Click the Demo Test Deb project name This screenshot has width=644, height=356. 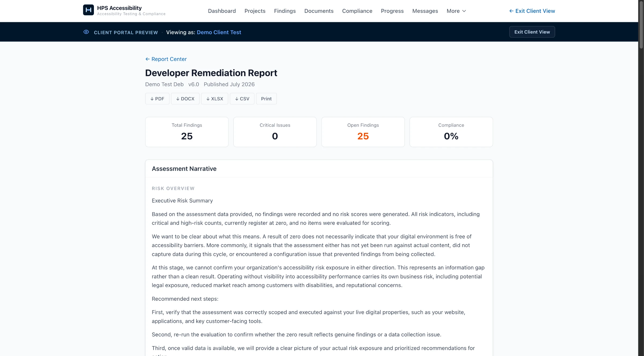pyautogui.click(x=164, y=84)
